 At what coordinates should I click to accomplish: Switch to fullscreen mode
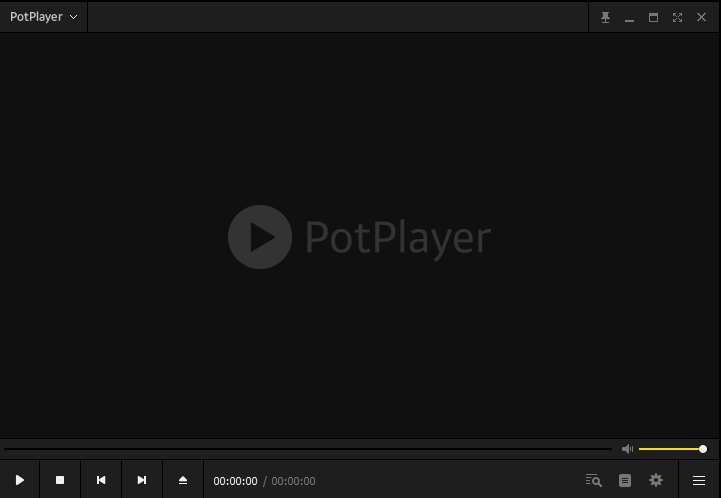tap(677, 17)
